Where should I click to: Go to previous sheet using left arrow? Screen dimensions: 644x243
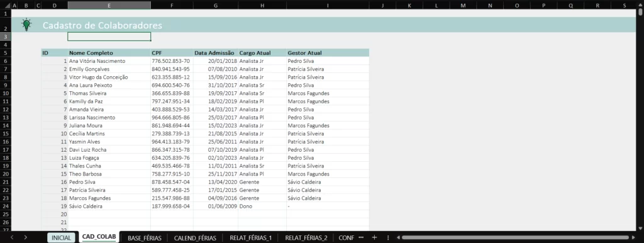coord(12,237)
